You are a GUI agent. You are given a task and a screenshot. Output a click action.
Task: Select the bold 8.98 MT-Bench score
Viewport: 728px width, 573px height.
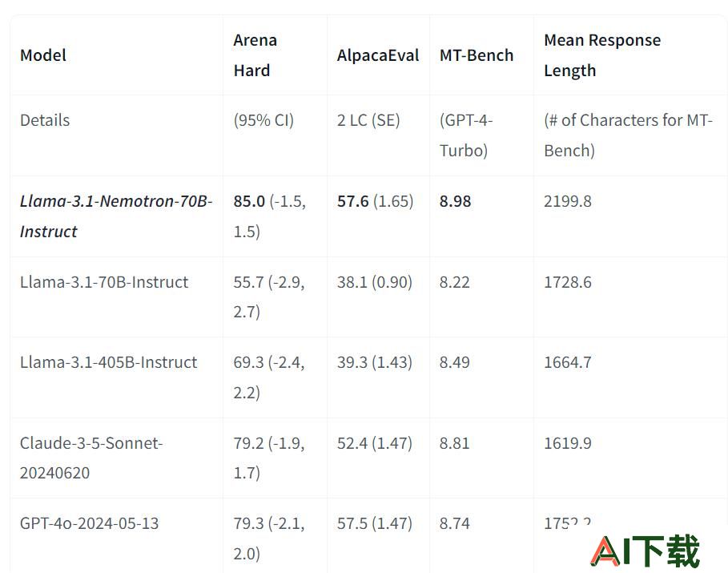point(455,201)
